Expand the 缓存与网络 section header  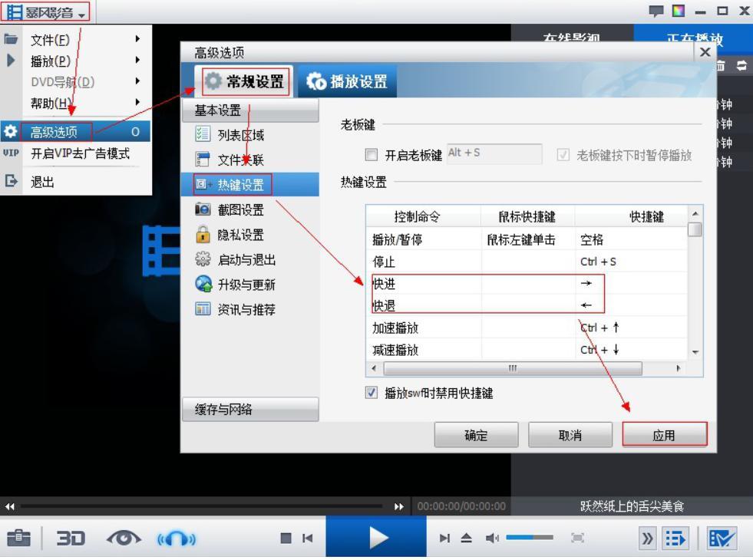point(250,410)
